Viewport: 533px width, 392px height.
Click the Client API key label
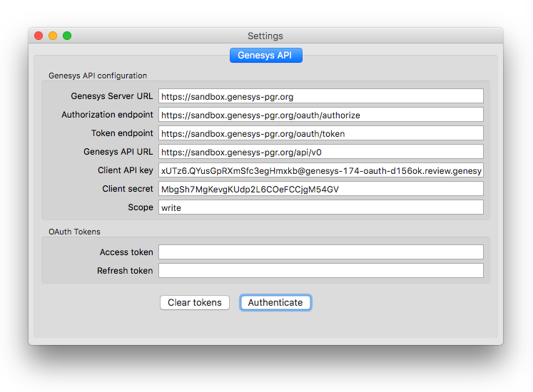click(126, 170)
